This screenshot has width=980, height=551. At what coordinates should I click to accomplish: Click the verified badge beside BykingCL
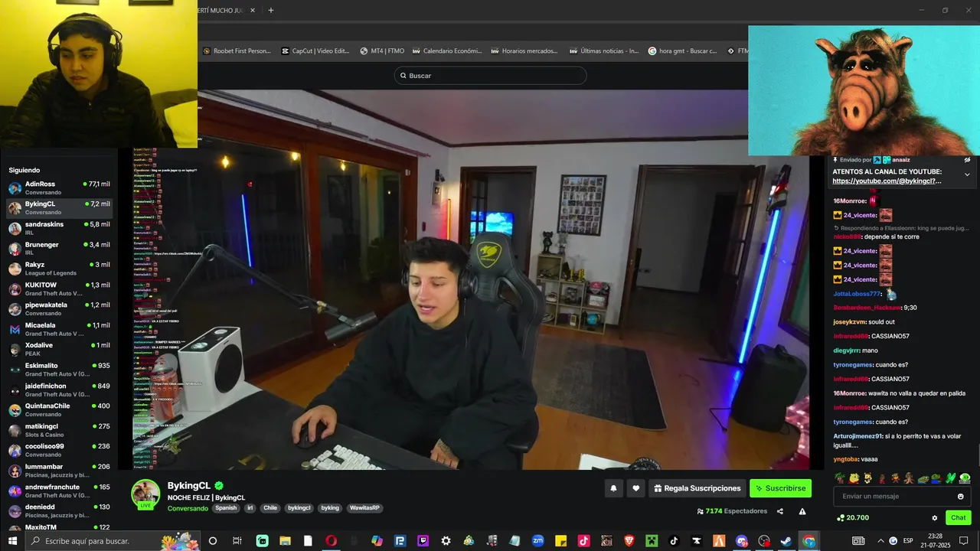[219, 486]
